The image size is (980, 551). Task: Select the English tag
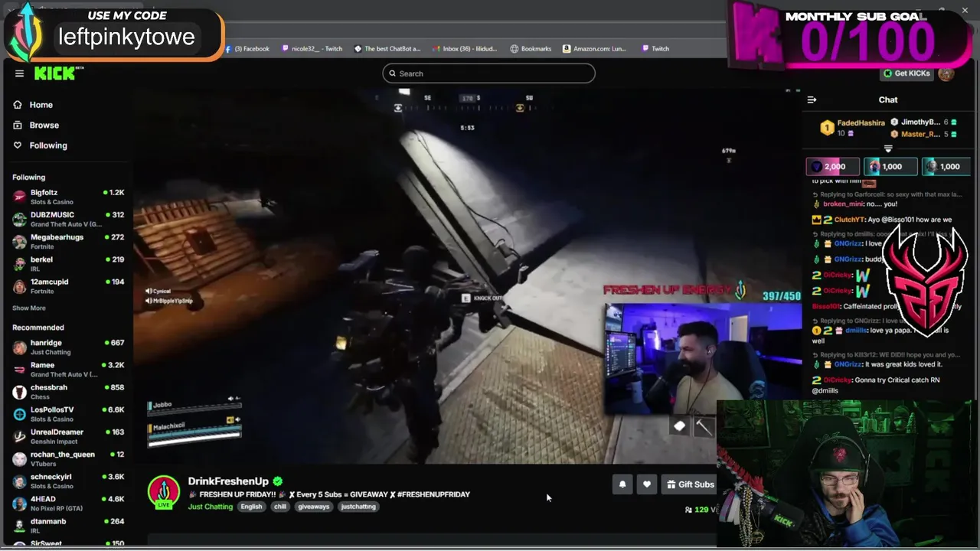(251, 507)
